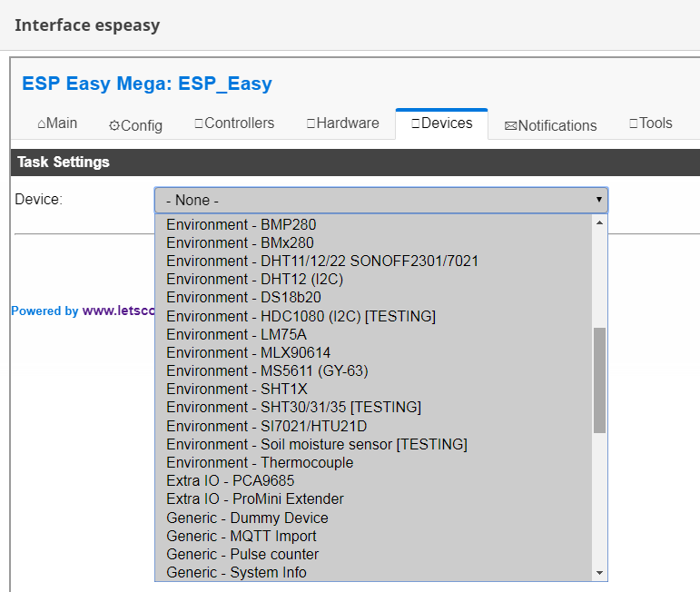
Task: Choose Environment - DS18b20 device
Action: 373,298
